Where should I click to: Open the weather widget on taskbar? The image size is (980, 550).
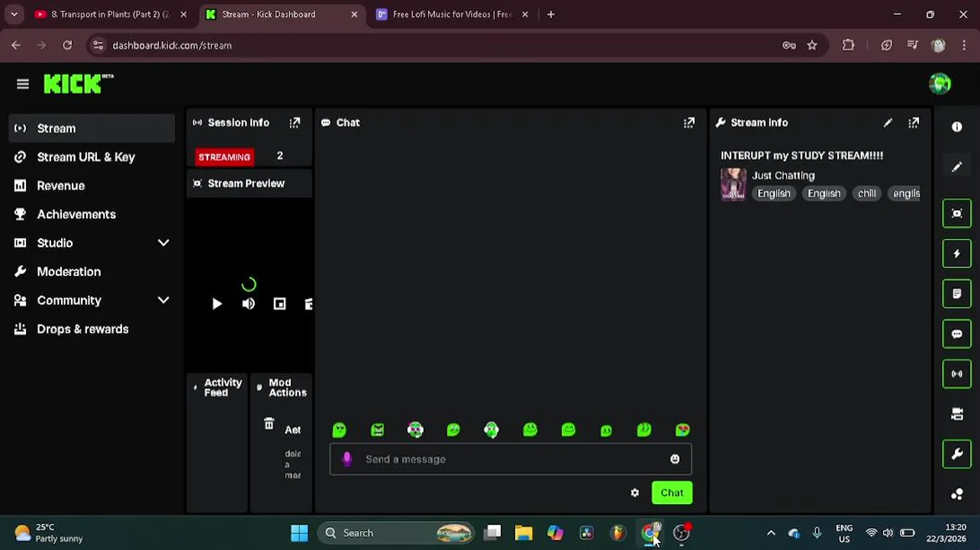pyautogui.click(x=50, y=533)
